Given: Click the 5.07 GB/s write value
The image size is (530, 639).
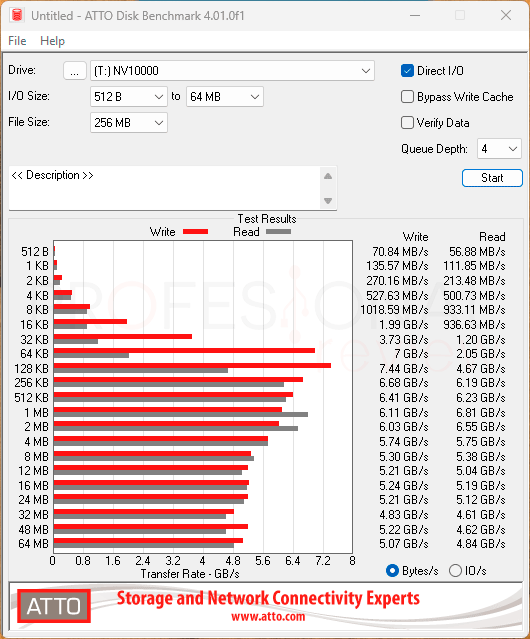Looking at the screenshot, I should 404,544.
